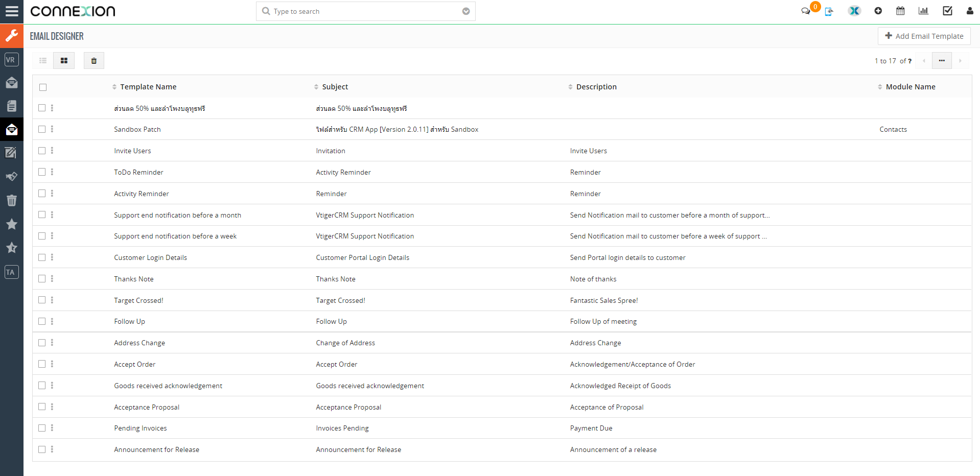Click the user profile icon
This screenshot has width=980, height=476.
point(969,11)
